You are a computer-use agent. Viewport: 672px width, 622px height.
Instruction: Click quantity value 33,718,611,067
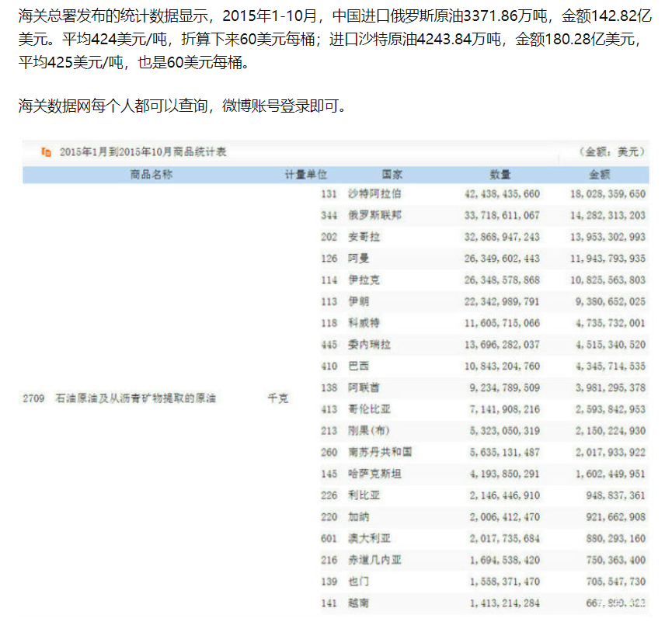click(x=503, y=215)
